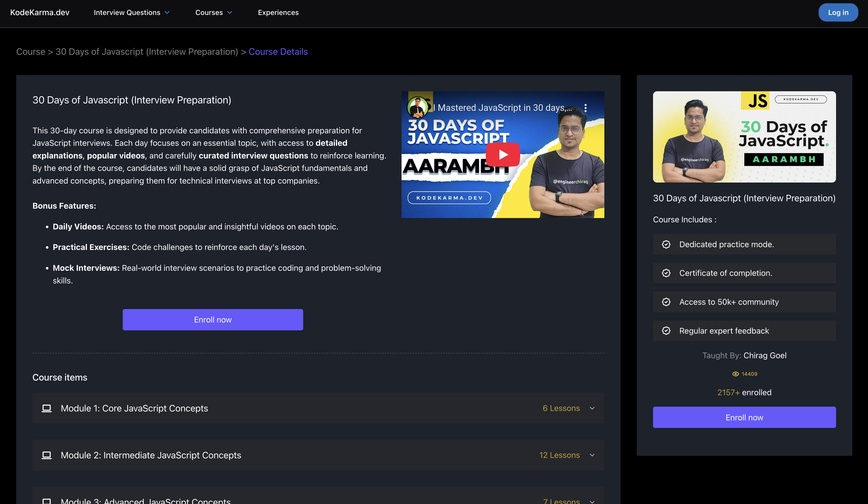Click the laptop icon beside Module 1

(46, 408)
